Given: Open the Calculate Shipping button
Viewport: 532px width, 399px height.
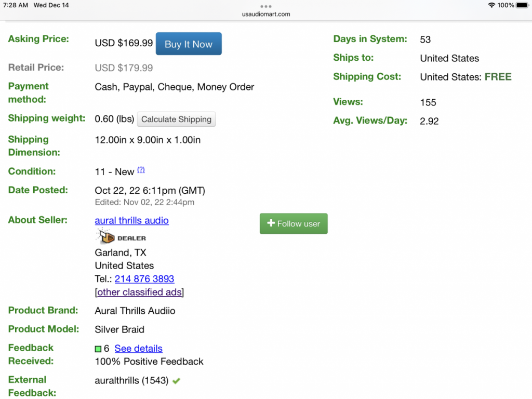Looking at the screenshot, I should [x=176, y=119].
